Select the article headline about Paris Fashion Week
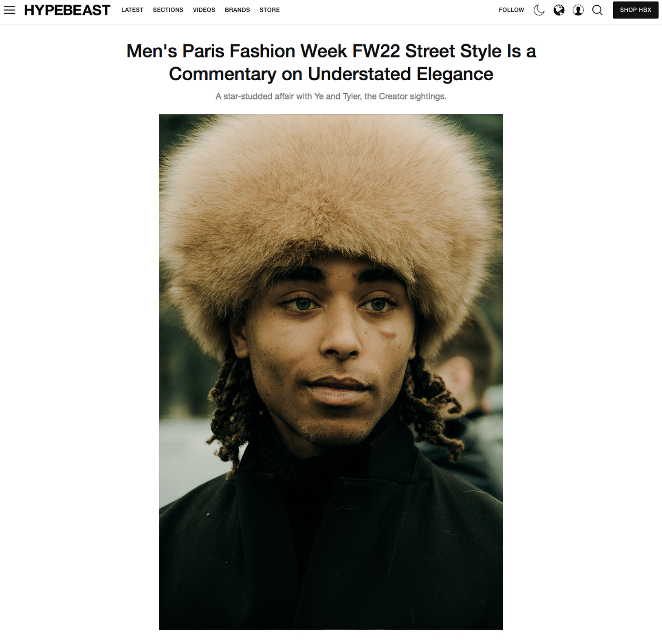 (x=331, y=62)
